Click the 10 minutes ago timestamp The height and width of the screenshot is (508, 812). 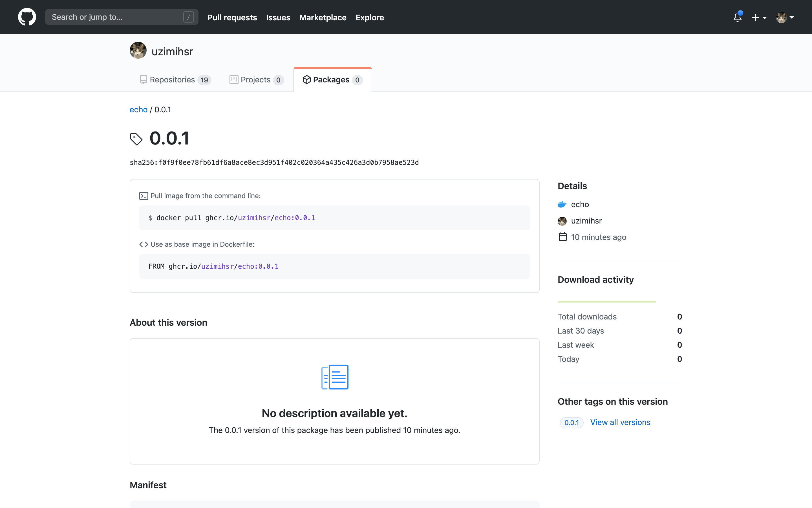[599, 237]
